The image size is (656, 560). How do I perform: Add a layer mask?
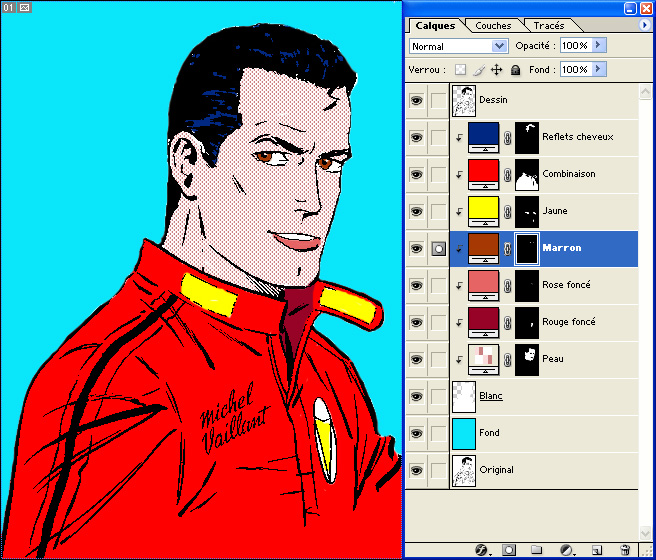(509, 550)
